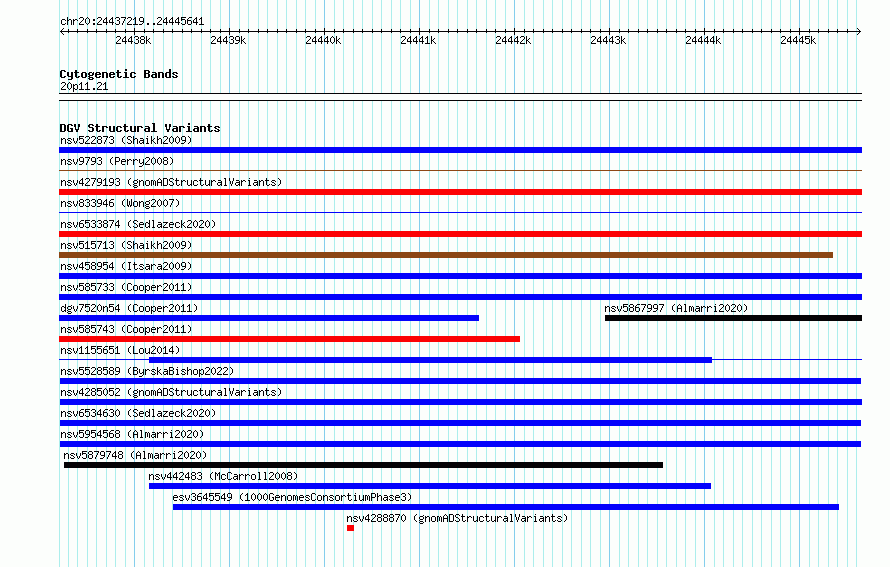This screenshot has height=567, width=890.
Task: Open nsv4285052 (gnomADStructuralVariants) label
Action: click(x=171, y=392)
